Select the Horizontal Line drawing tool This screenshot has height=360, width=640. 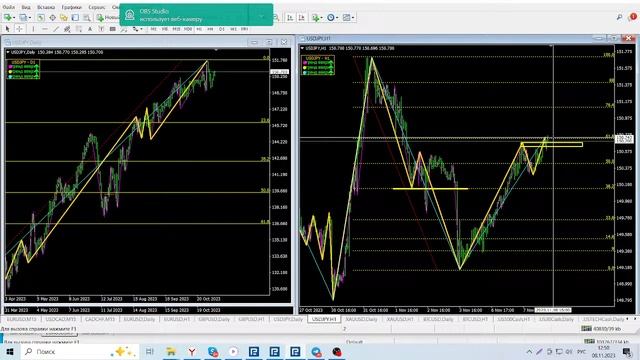coord(44,29)
